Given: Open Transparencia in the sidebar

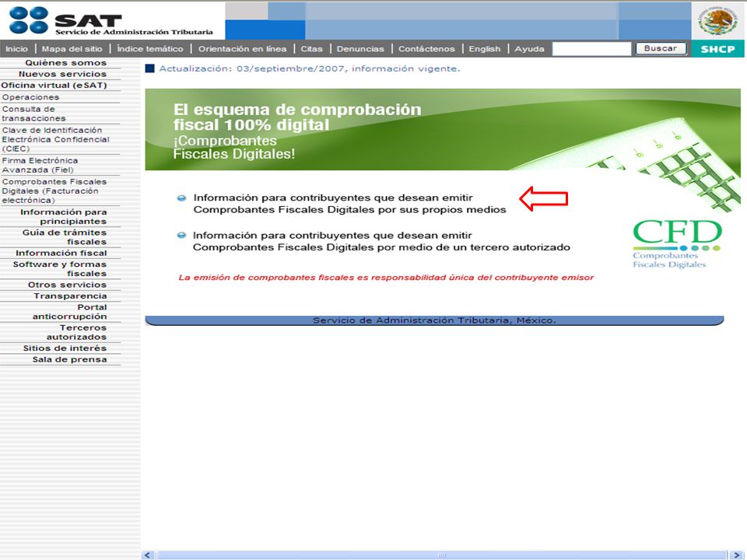Looking at the screenshot, I should pyautogui.click(x=70, y=296).
